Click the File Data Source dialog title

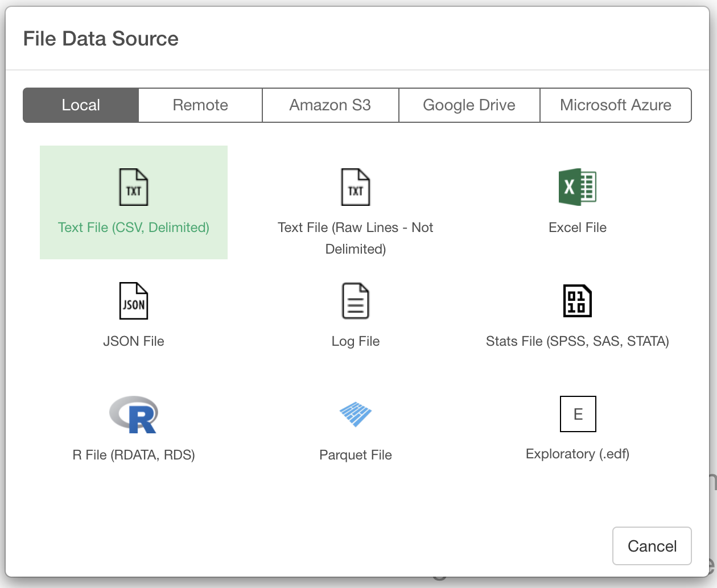coord(100,38)
